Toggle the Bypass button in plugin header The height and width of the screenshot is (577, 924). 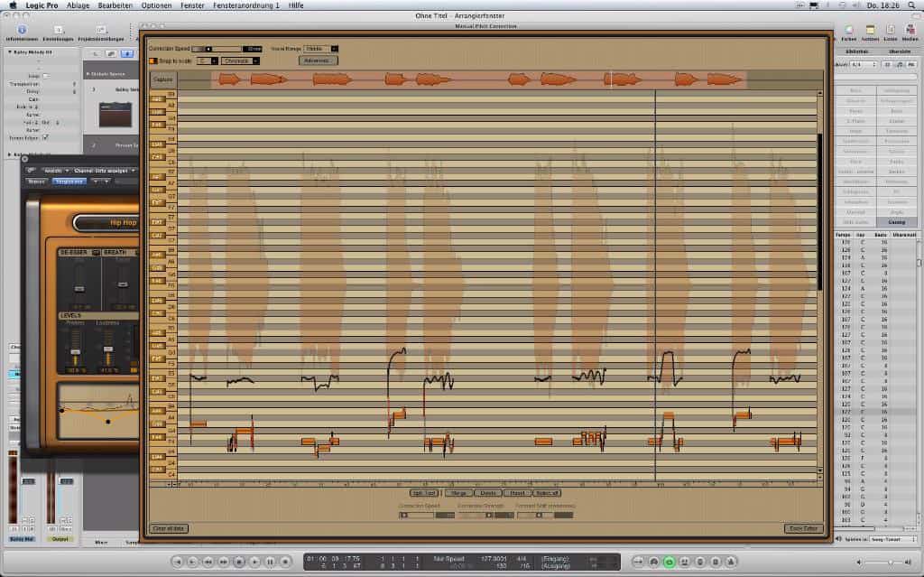coord(36,181)
